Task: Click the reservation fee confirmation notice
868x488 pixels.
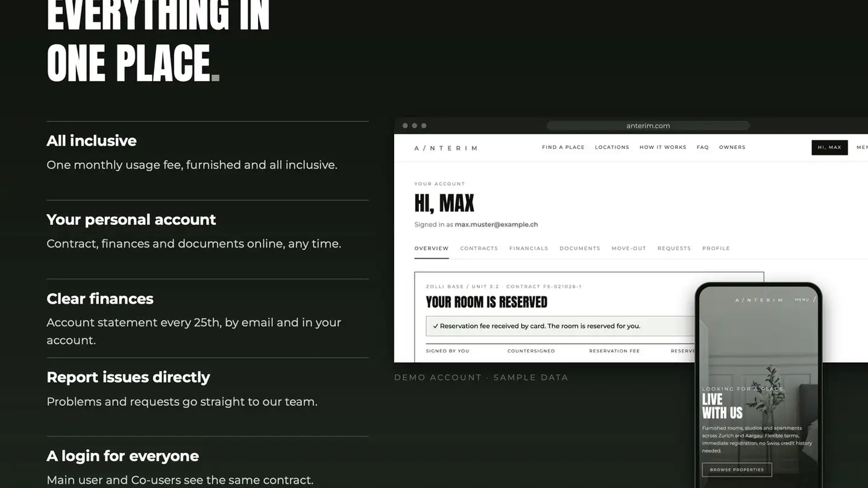Action: click(x=561, y=326)
